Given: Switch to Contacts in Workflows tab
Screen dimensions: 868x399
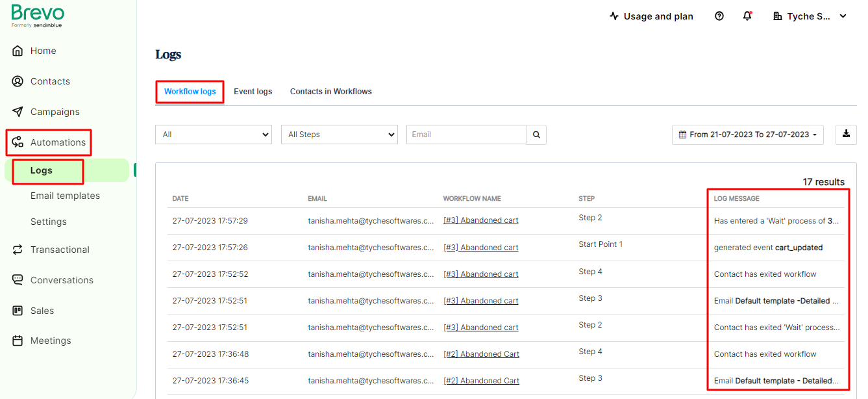Looking at the screenshot, I should [330, 92].
